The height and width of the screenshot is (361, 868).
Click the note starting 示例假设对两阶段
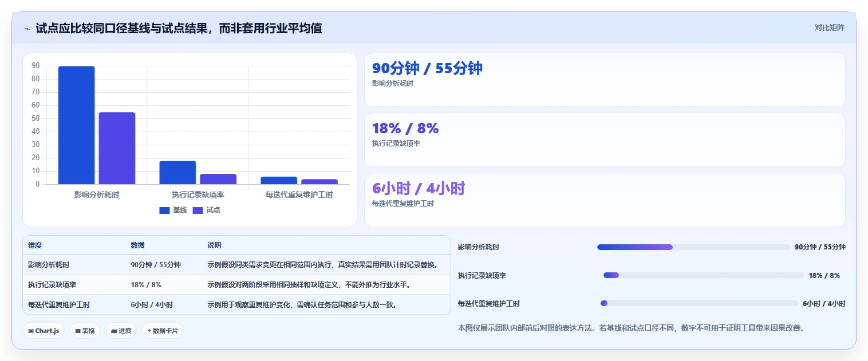[x=309, y=285]
